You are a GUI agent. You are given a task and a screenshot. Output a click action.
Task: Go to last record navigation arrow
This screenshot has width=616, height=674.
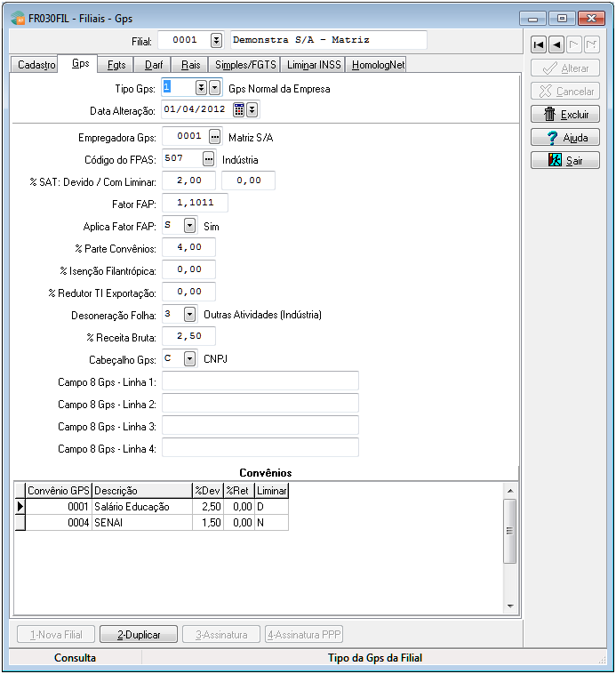591,44
